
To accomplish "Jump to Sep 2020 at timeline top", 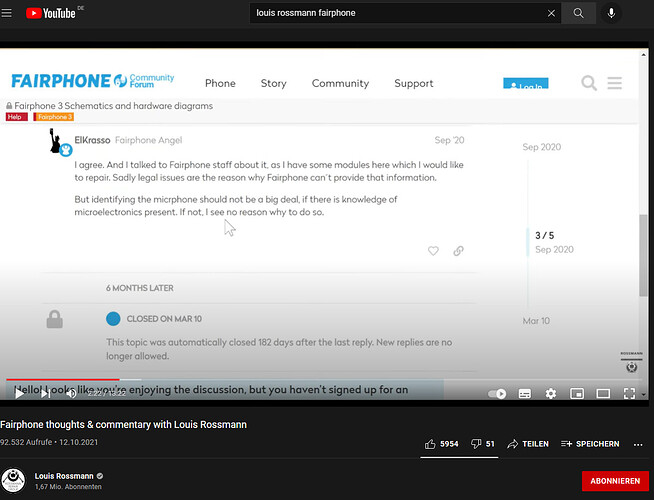I will click(x=541, y=147).
